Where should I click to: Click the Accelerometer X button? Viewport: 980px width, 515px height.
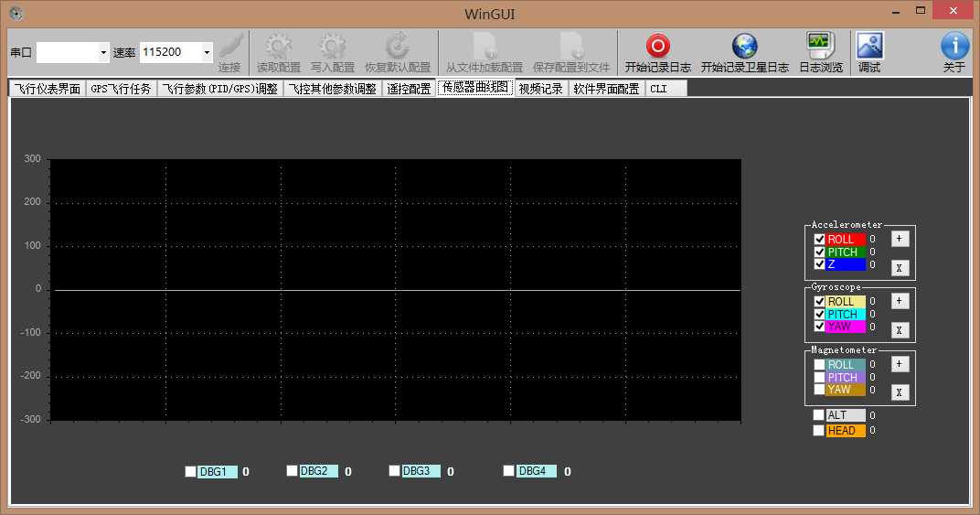point(900,268)
